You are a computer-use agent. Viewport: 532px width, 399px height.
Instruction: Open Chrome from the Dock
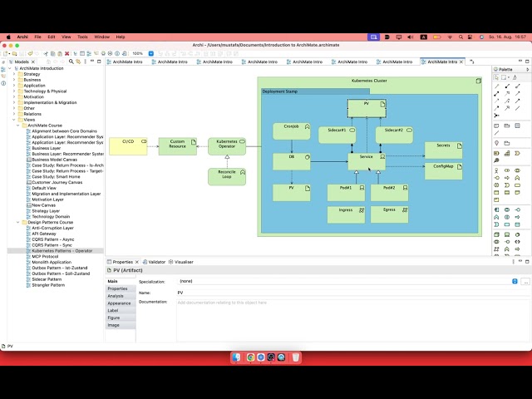pyautogui.click(x=250, y=357)
